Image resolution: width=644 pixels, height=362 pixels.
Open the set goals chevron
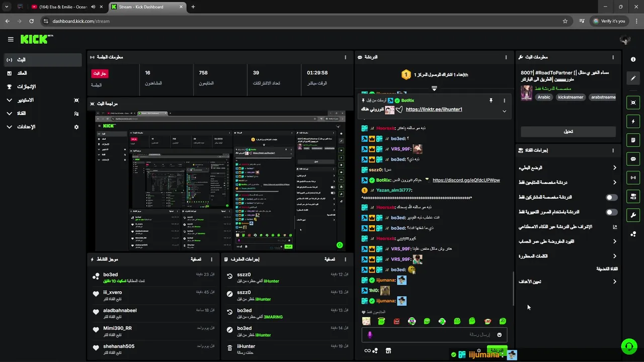pyautogui.click(x=614, y=282)
